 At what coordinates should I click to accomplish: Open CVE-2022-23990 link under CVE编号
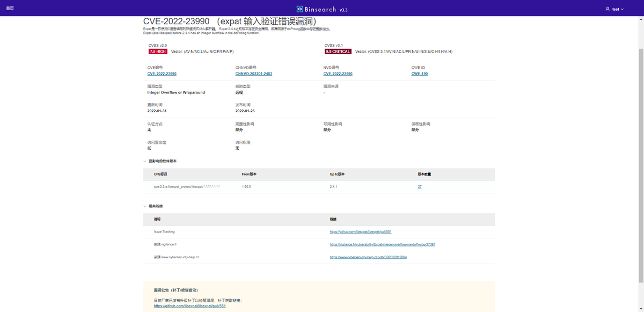tap(162, 74)
